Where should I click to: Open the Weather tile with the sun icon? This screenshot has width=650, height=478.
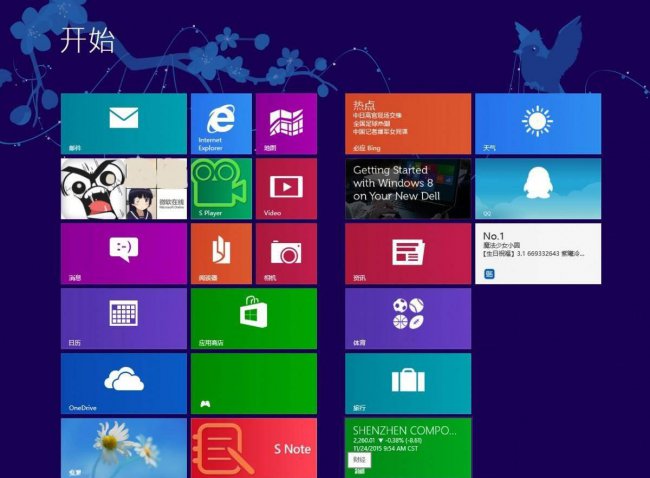pyautogui.click(x=538, y=124)
